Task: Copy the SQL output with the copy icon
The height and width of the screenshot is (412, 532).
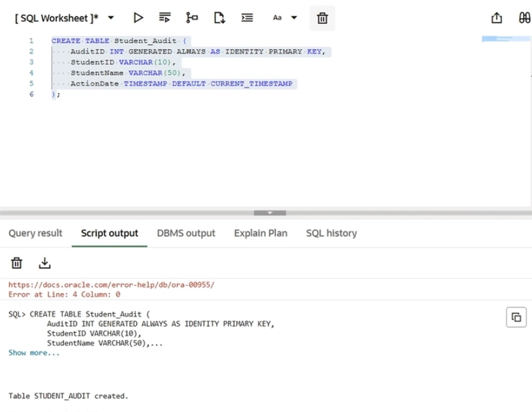Action: coord(515,317)
